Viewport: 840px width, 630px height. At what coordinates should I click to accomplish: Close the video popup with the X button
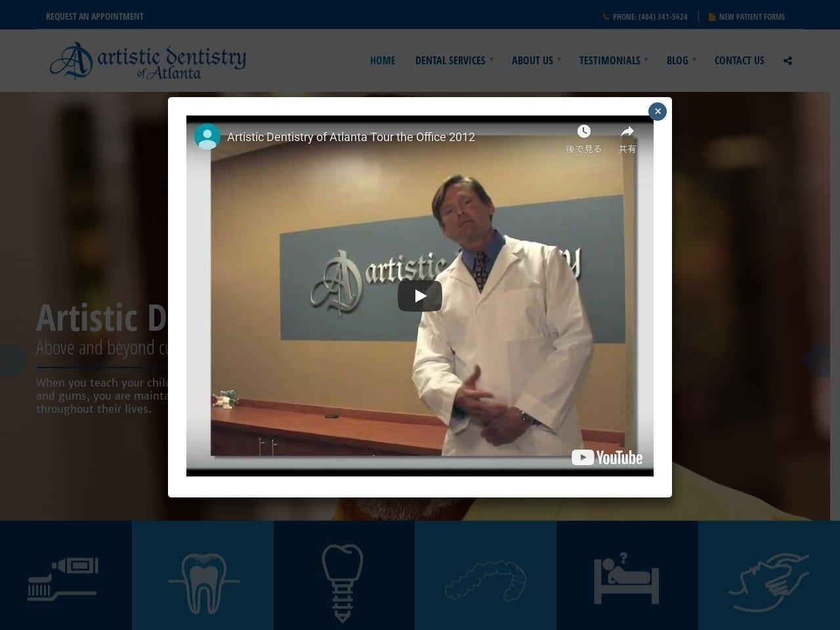click(x=658, y=112)
